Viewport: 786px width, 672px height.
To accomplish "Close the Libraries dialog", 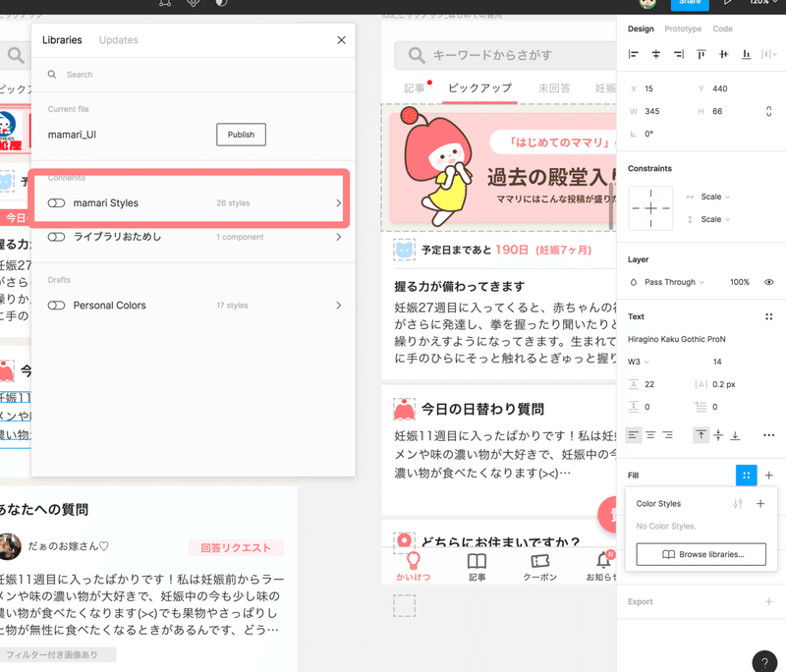I will (341, 40).
